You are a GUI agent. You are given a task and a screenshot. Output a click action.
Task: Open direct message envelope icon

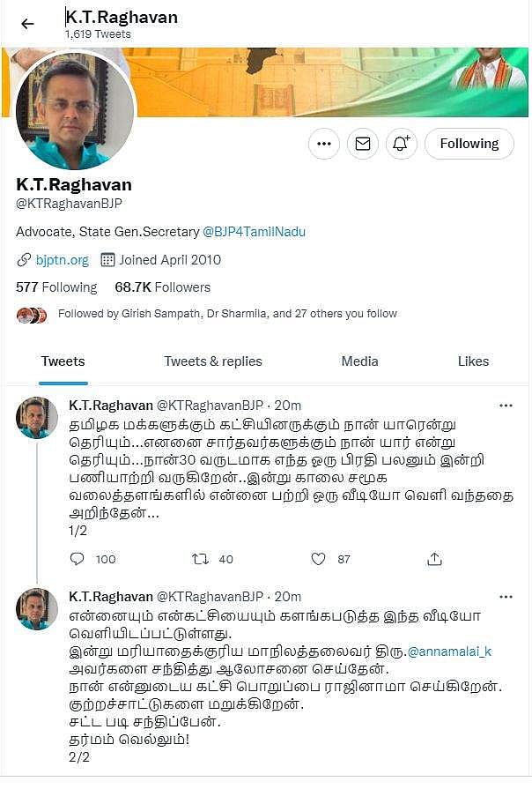362,143
